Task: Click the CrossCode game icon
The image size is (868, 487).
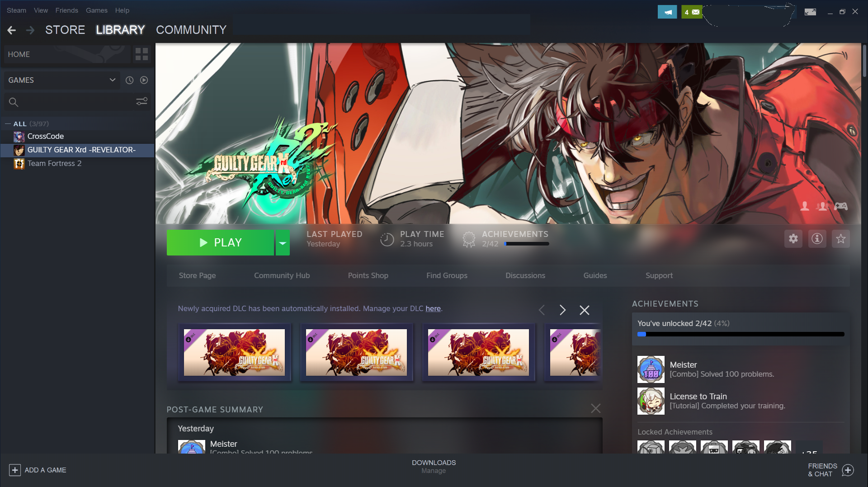Action: (19, 137)
